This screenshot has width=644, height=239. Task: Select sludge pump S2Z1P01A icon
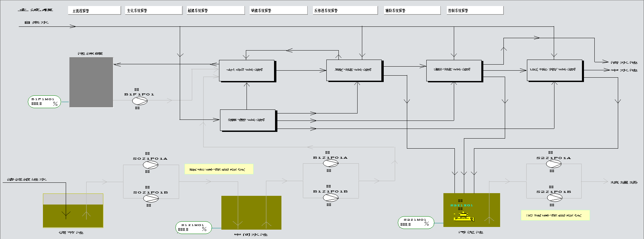pos(554,164)
